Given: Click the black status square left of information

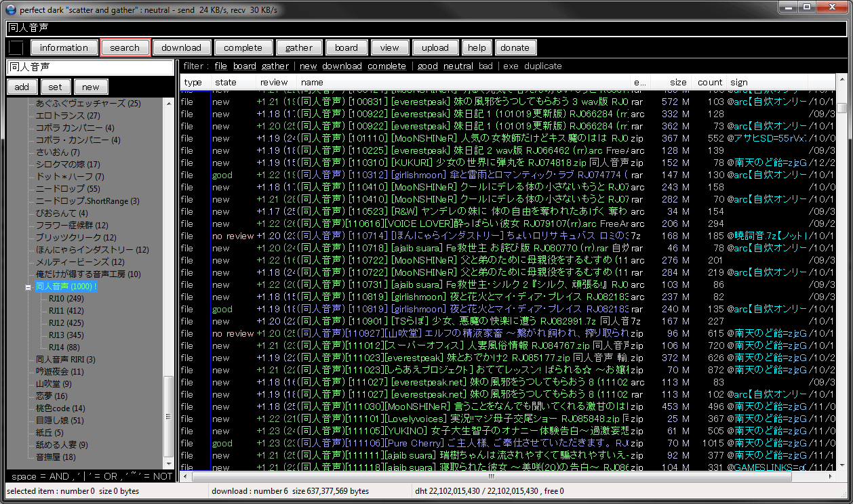Looking at the screenshot, I should point(16,47).
